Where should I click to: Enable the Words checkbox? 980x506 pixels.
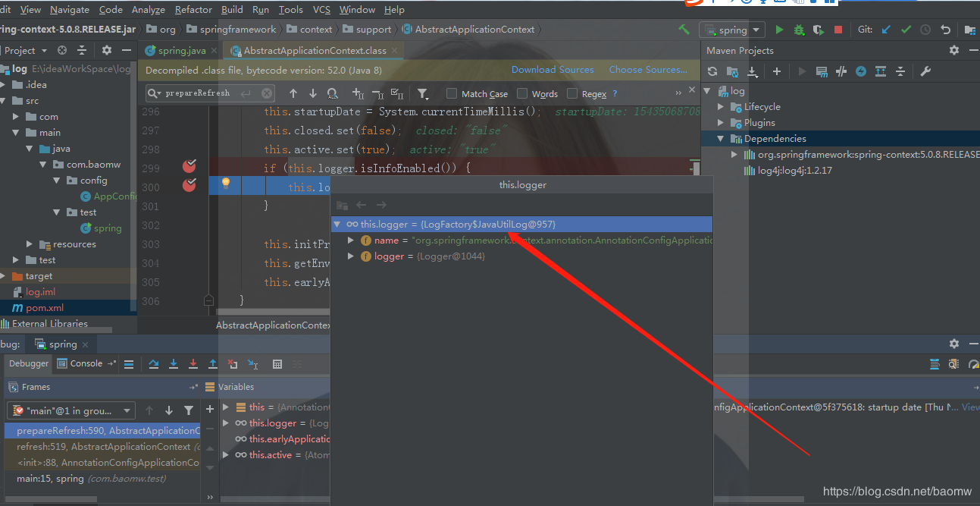click(x=522, y=94)
